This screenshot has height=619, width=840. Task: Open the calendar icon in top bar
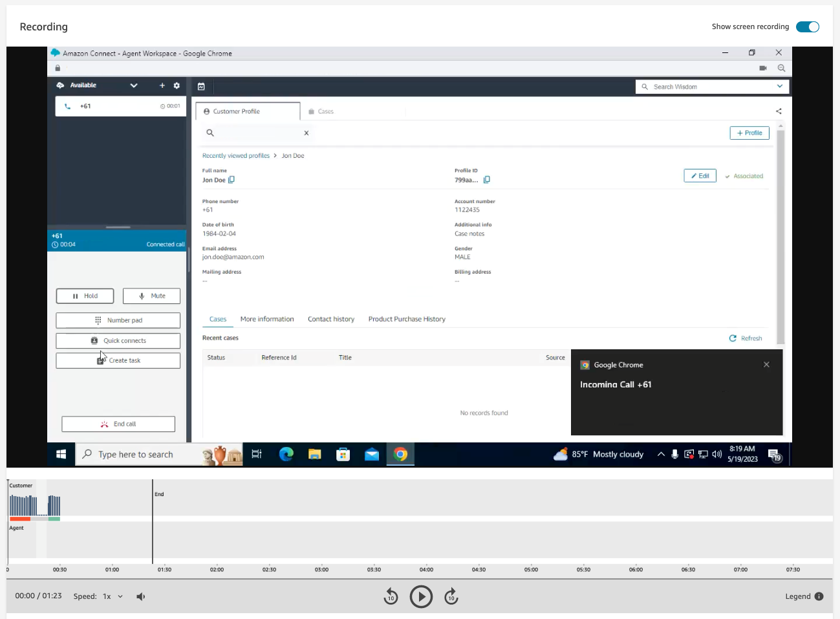coord(201,86)
